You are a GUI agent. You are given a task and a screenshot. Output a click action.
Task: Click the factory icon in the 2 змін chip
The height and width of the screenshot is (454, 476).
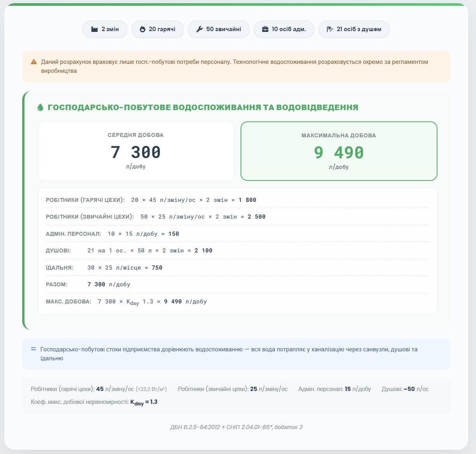(x=94, y=29)
